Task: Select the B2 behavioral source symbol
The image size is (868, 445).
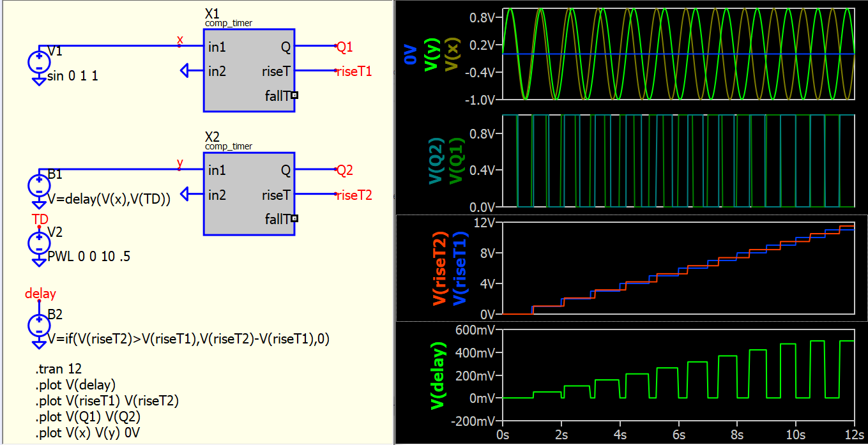Action: (39, 326)
